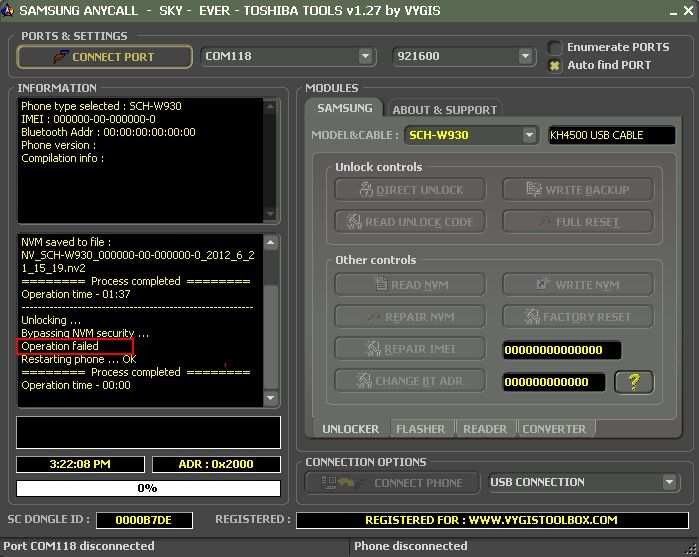The width and height of the screenshot is (699, 557).
Task: Disable the Auto find PORT checkbox
Action: click(x=555, y=66)
